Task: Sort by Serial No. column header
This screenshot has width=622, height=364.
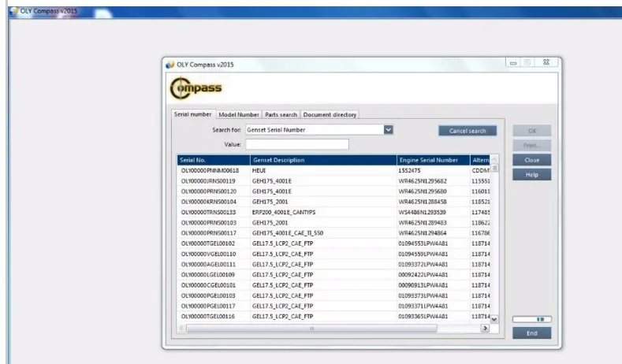Action: click(x=214, y=160)
